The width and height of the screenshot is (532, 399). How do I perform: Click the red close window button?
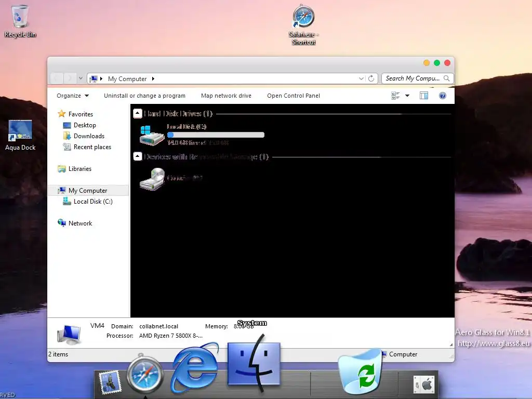tap(447, 63)
